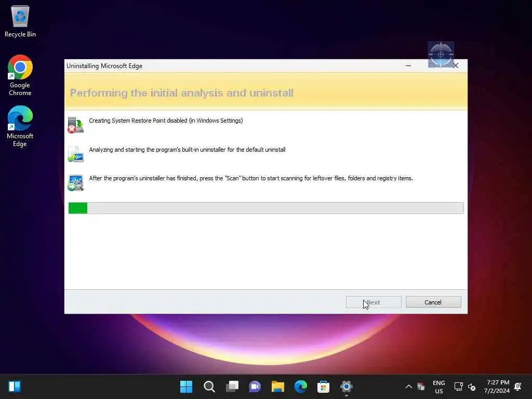Click the 'Creating System Restore Point disabled' text
The height and width of the screenshot is (399, 532).
166,121
